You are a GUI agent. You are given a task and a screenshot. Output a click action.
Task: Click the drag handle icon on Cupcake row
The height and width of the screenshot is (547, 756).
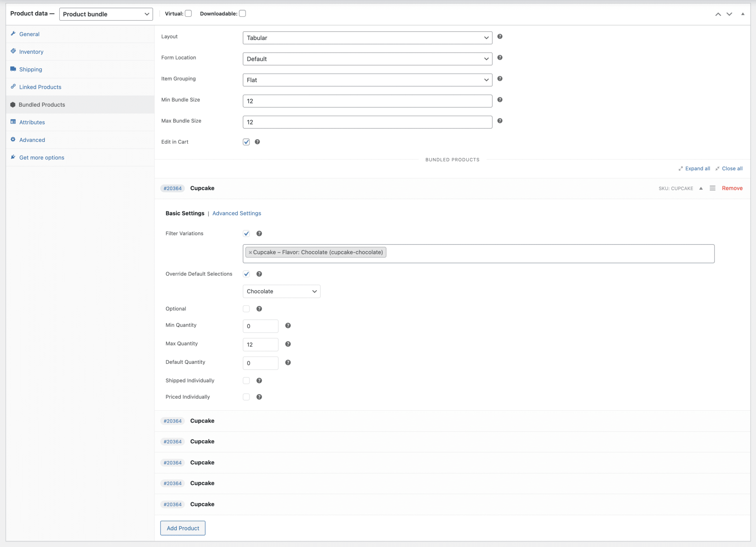(x=712, y=188)
